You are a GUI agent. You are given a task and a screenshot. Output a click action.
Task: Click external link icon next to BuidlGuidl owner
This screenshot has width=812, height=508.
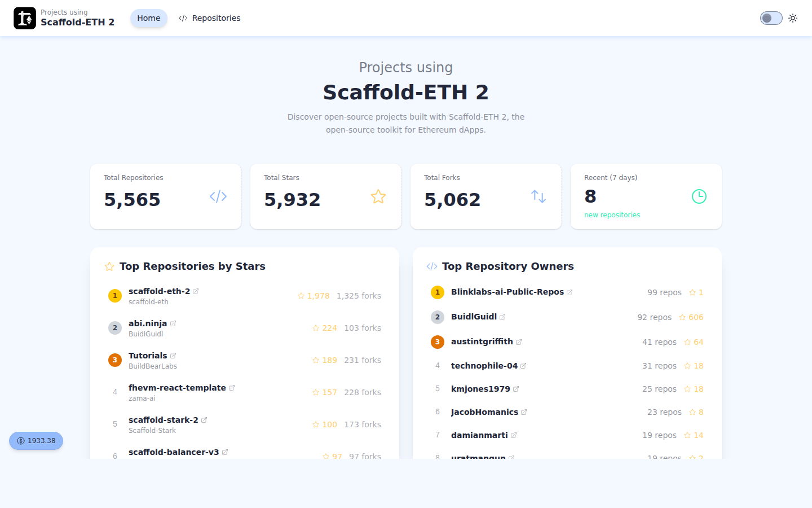click(x=502, y=317)
